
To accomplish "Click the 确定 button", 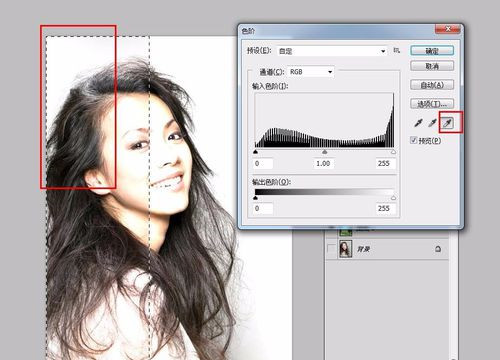I will pos(432,51).
